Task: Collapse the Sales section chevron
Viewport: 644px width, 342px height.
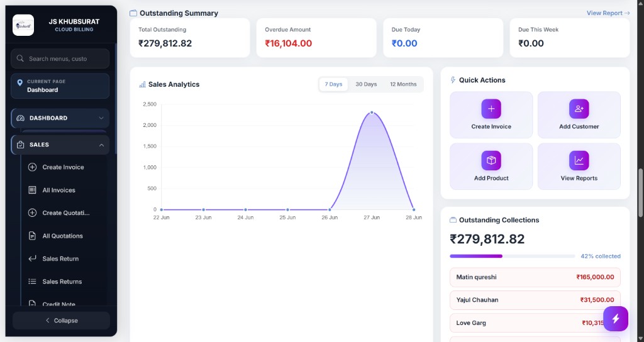Action: tap(101, 145)
